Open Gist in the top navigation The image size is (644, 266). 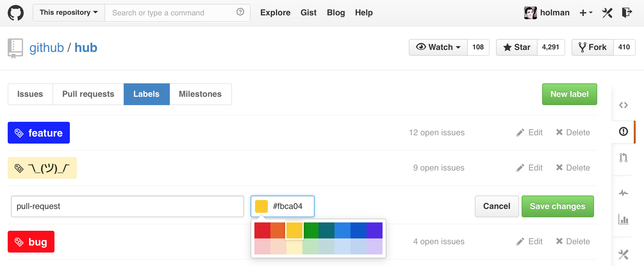tap(309, 13)
